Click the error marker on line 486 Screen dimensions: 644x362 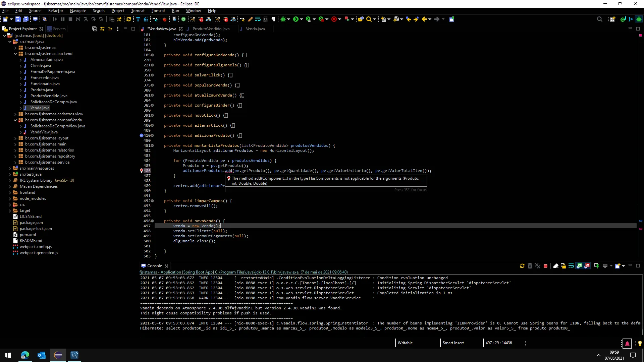point(141,171)
